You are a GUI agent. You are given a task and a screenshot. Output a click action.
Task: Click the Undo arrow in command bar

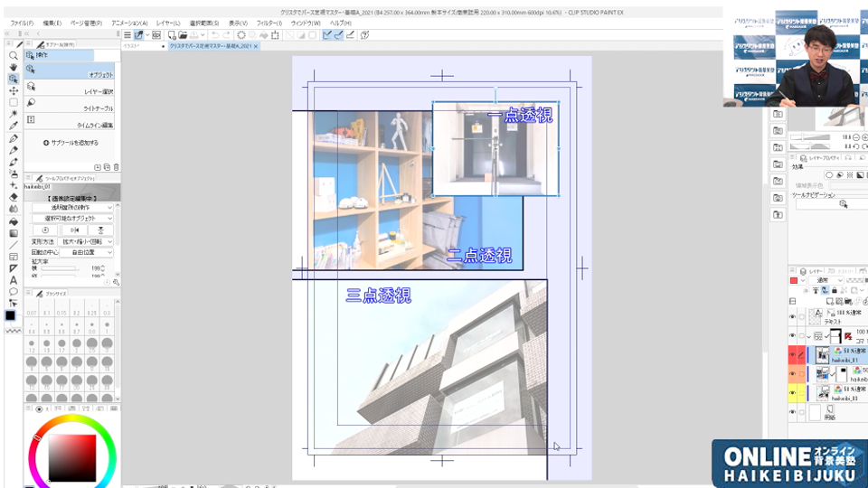[214, 35]
